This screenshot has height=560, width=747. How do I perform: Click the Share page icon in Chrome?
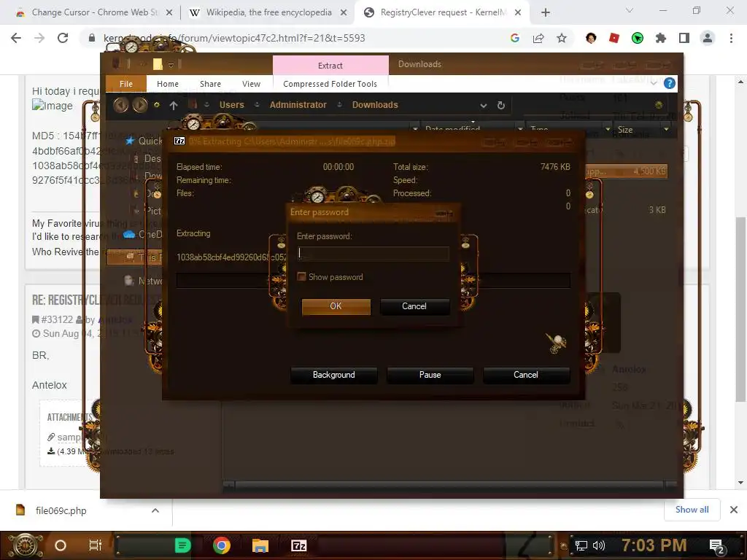(x=538, y=38)
